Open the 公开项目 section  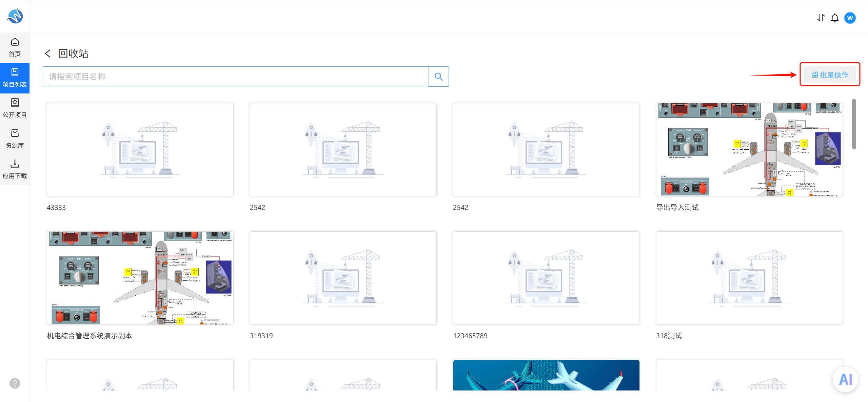point(15,108)
